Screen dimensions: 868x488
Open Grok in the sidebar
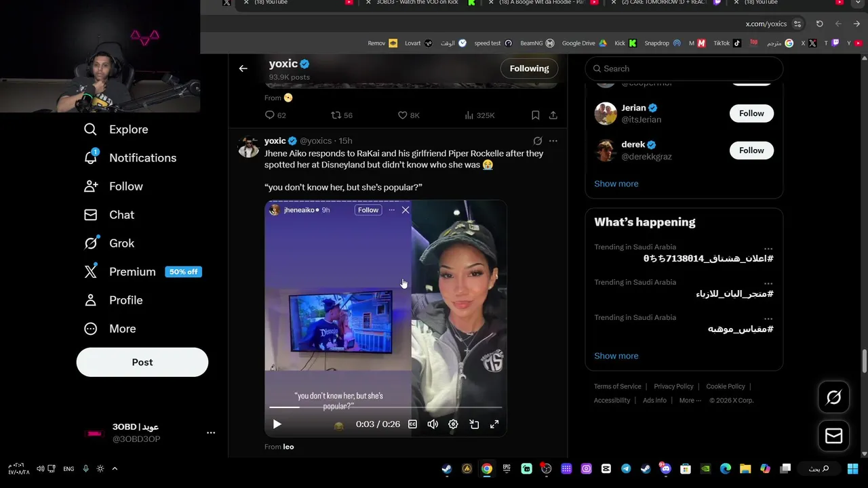click(x=109, y=243)
